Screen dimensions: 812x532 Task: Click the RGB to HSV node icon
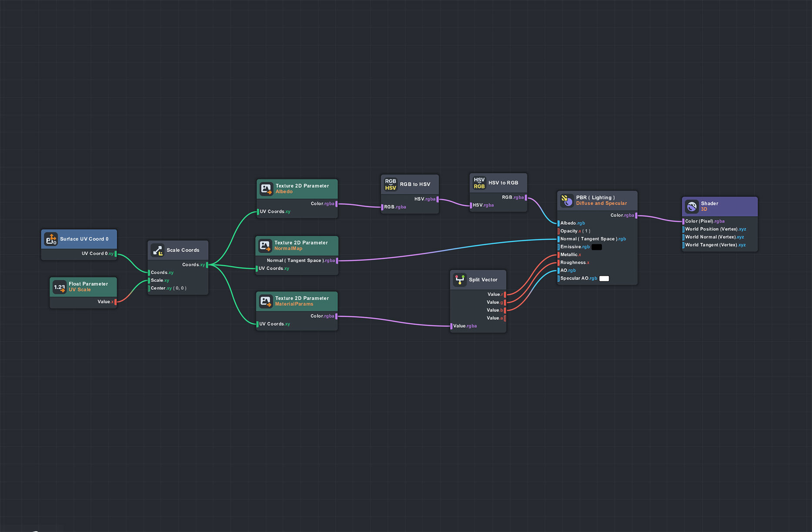pos(391,184)
